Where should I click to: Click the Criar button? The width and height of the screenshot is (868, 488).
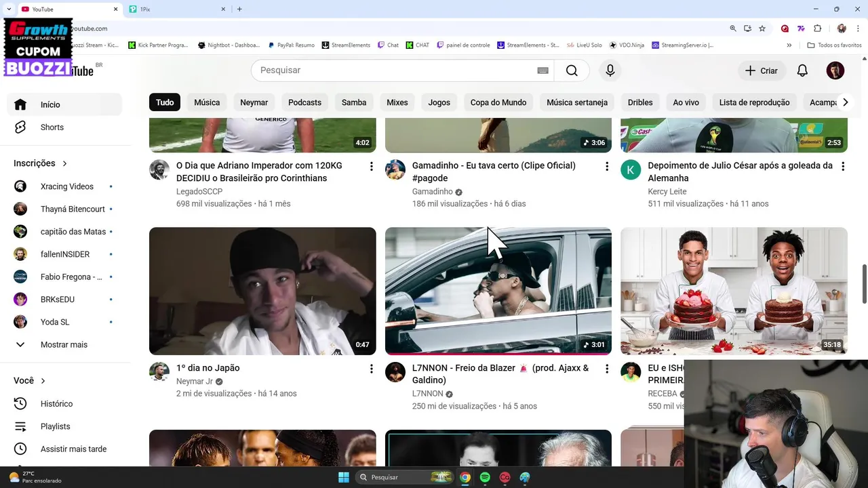click(x=762, y=70)
